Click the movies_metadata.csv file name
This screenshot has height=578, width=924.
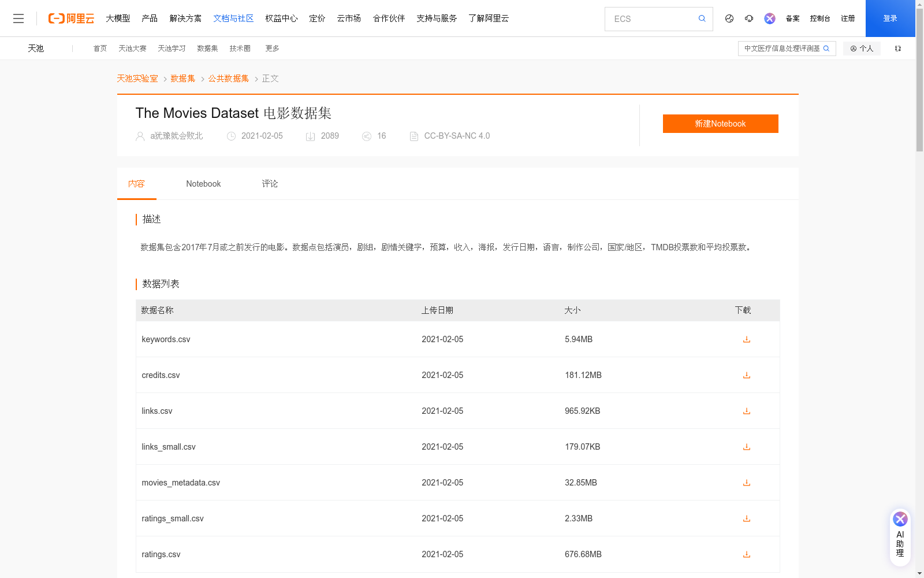(181, 483)
